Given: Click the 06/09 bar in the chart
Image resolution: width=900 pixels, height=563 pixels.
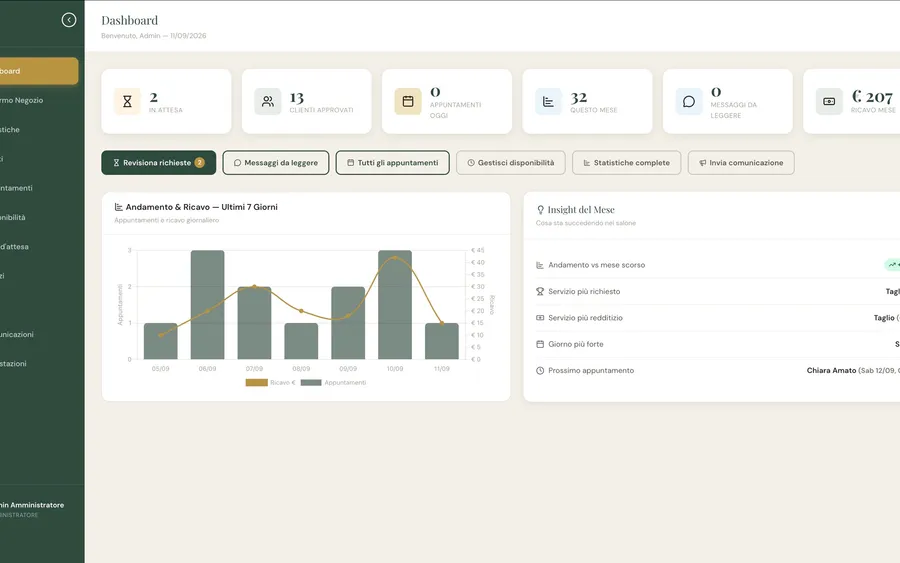Looking at the screenshot, I should point(208,305).
